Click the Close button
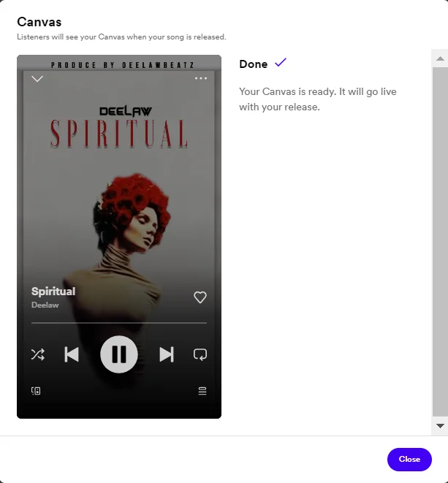Image resolution: width=448 pixels, height=483 pixels. [x=409, y=460]
